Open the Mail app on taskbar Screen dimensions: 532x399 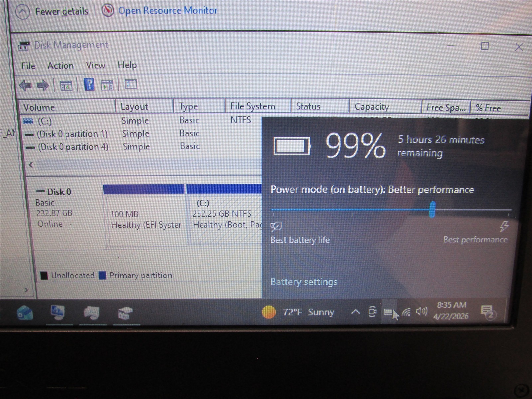point(25,312)
